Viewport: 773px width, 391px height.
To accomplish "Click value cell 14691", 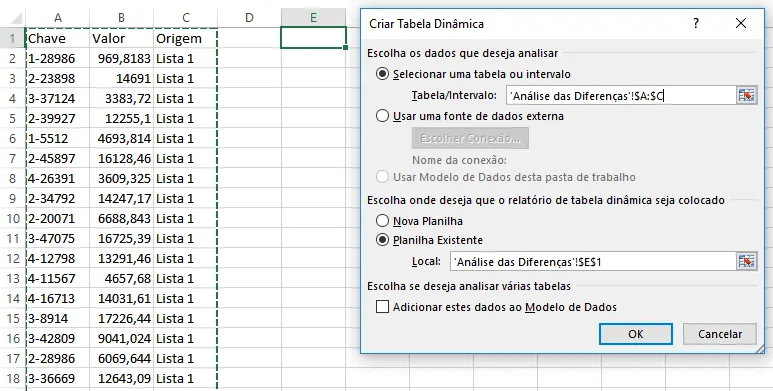I will click(x=121, y=78).
